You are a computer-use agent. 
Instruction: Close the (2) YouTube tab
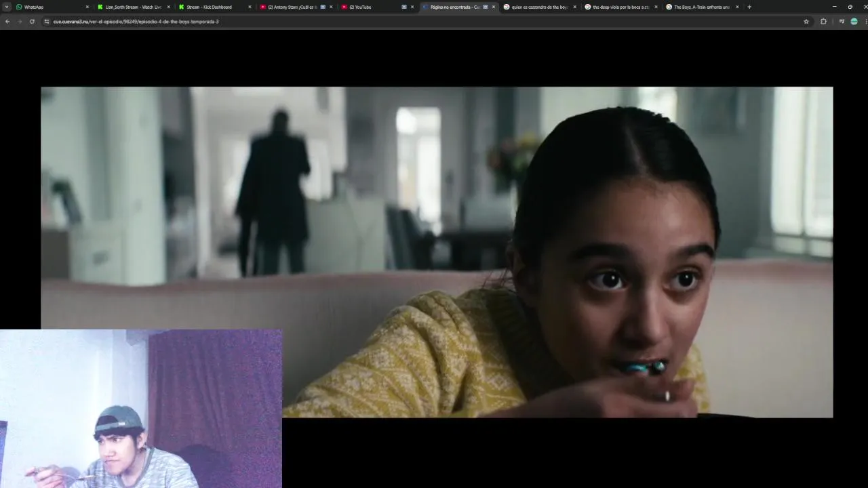pos(412,7)
